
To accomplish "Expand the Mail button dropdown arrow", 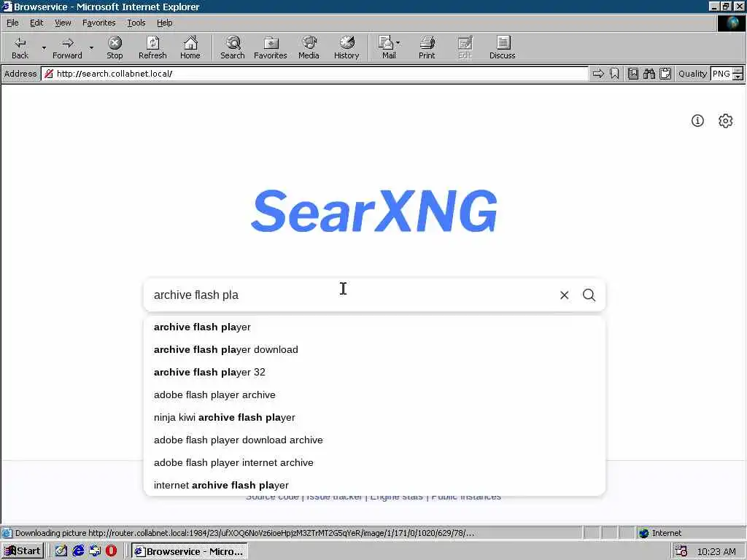I will pos(398,43).
